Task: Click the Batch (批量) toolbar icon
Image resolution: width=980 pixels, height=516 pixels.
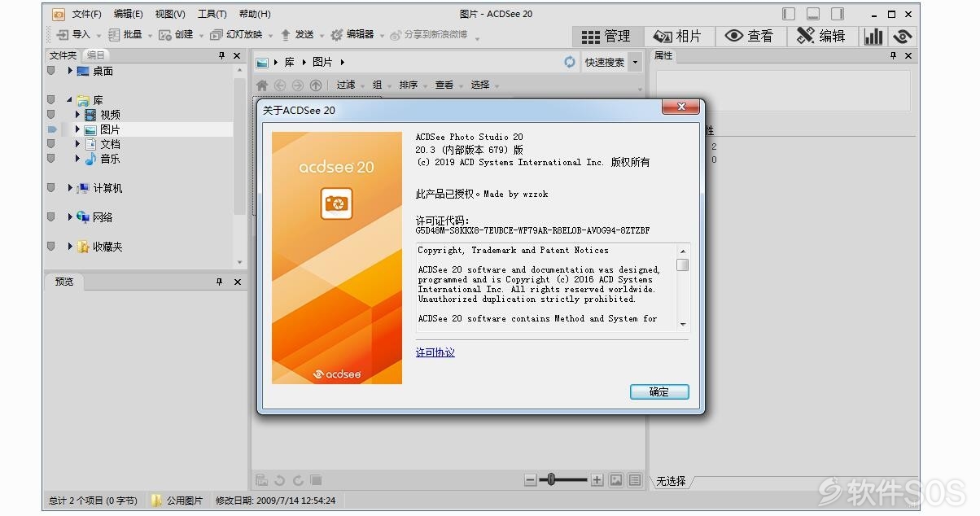Action: click(114, 35)
